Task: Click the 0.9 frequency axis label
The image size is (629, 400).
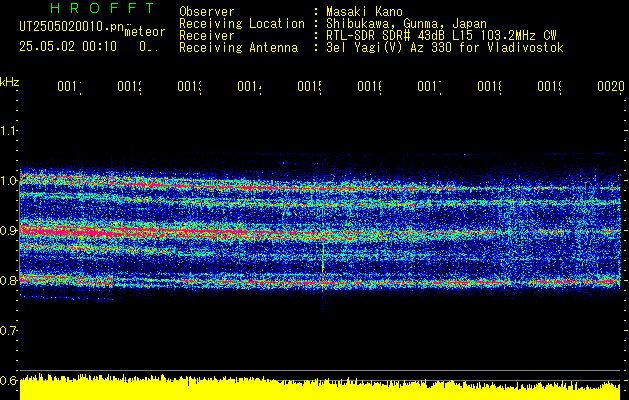Action: click(x=8, y=231)
